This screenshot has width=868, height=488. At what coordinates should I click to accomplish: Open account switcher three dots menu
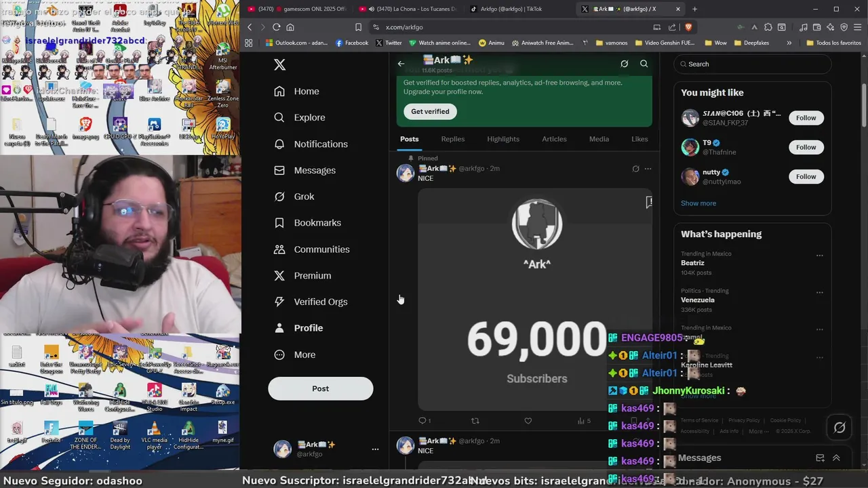tap(375, 449)
